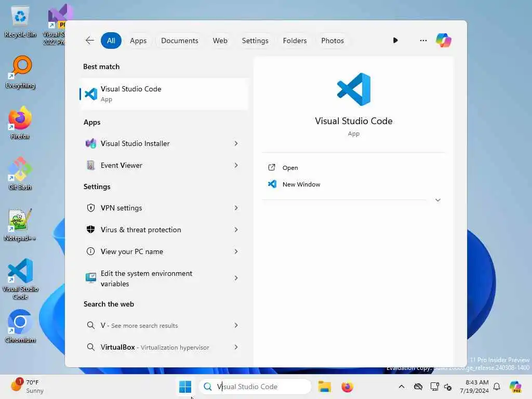Click the View your PC name info icon
Image resolution: width=532 pixels, height=399 pixels.
(x=90, y=251)
